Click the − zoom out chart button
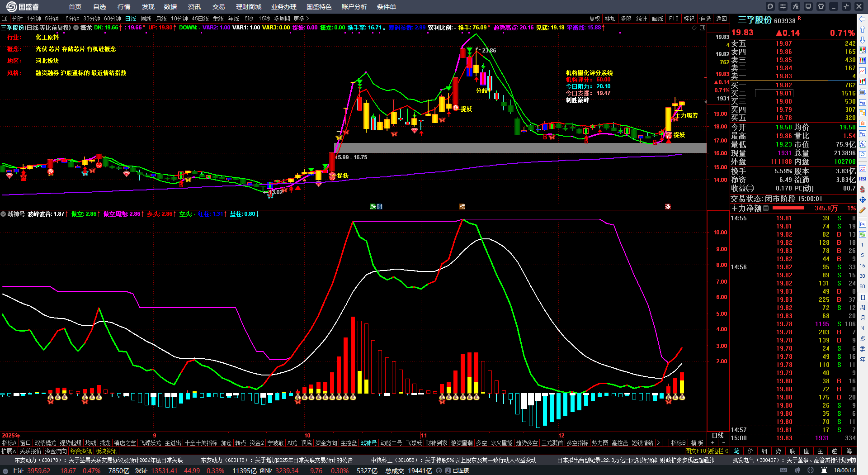 pyautogui.click(x=723, y=443)
